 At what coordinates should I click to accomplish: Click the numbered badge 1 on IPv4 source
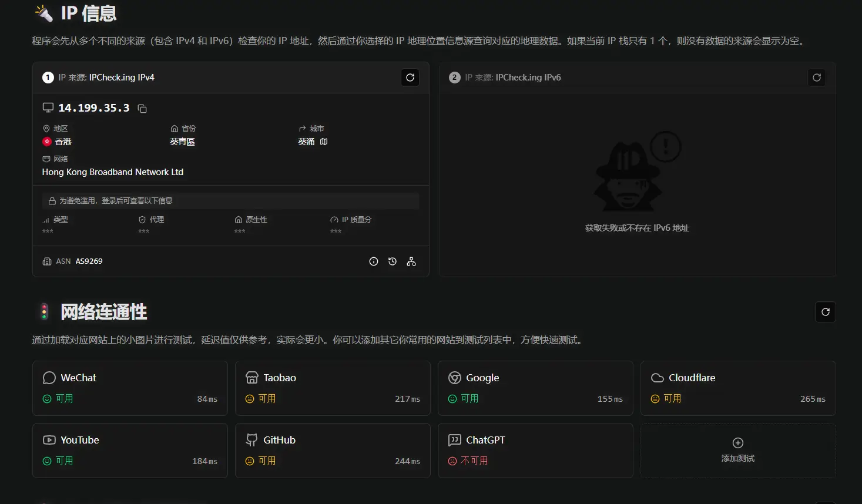(48, 78)
